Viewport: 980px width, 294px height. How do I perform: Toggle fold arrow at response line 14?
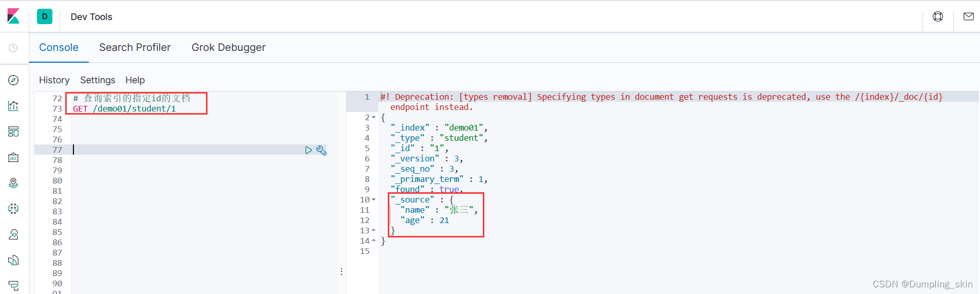pyautogui.click(x=374, y=241)
